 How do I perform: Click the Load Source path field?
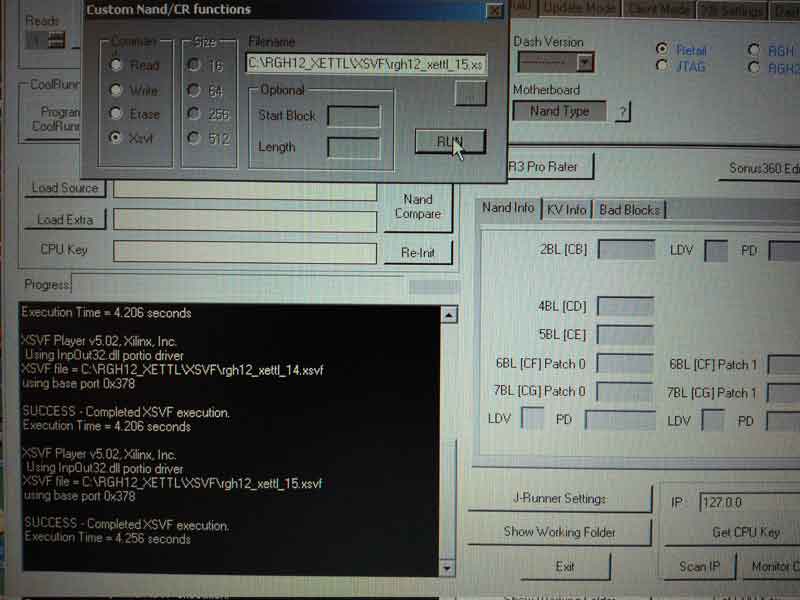245,190
